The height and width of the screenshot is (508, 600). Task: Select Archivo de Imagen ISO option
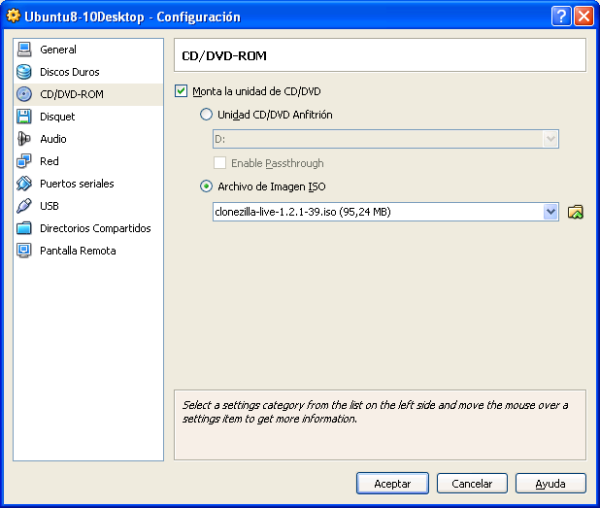click(207, 186)
